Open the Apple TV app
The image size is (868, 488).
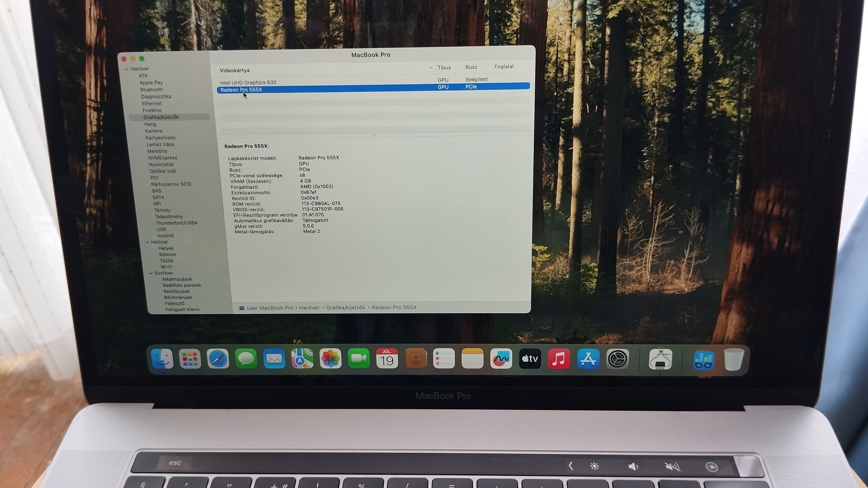530,359
